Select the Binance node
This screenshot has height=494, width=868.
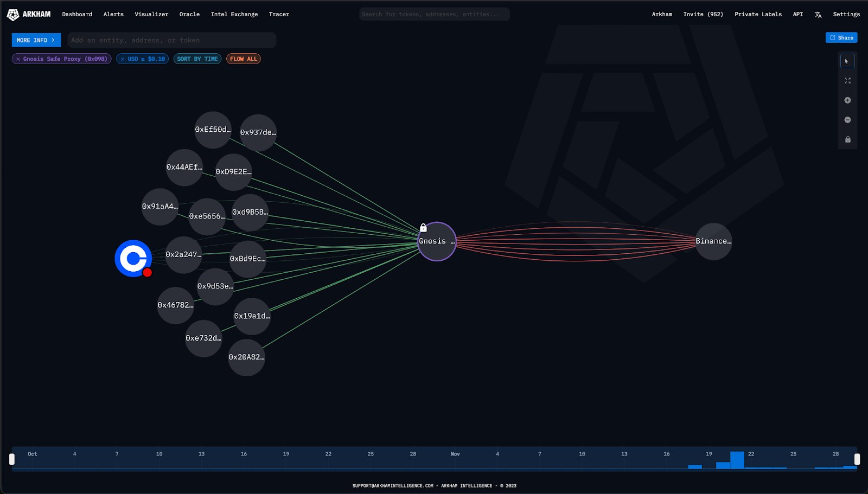pyautogui.click(x=713, y=241)
